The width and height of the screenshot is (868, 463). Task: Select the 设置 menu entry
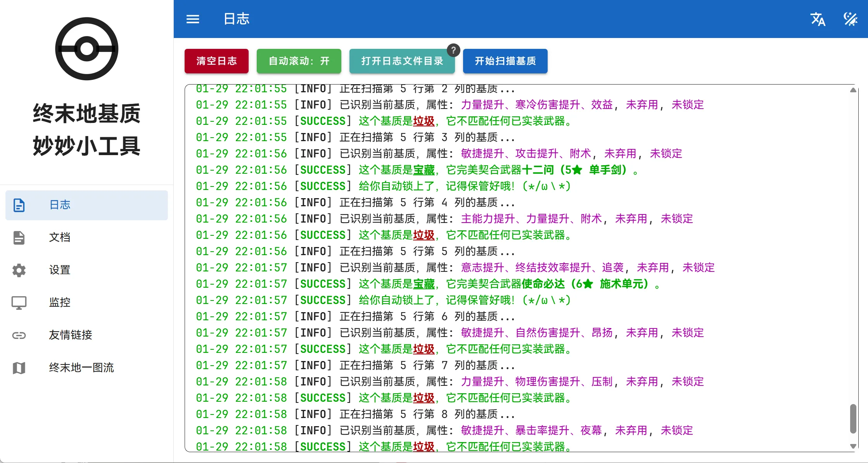tap(60, 270)
